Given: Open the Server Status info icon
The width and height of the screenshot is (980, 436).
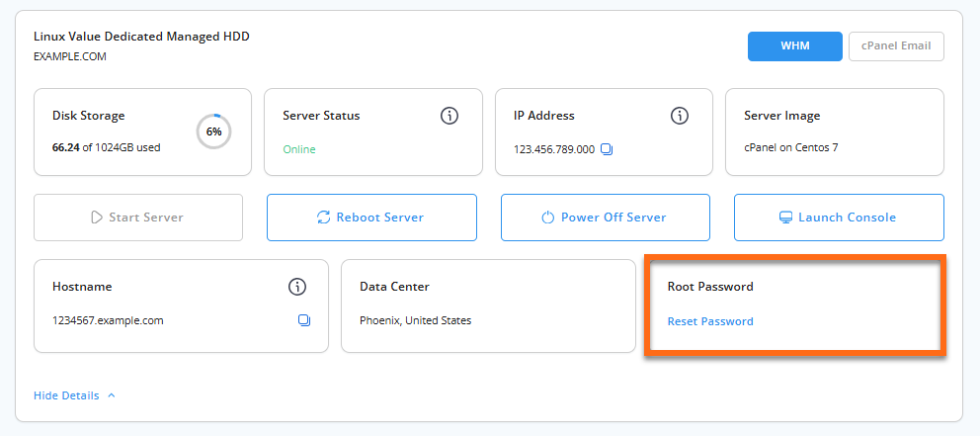Looking at the screenshot, I should [449, 116].
